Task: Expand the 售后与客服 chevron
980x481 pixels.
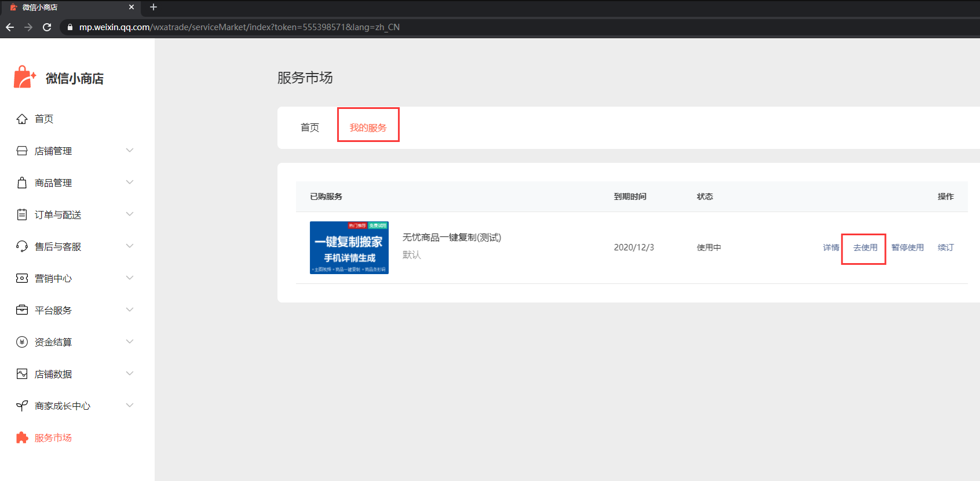Action: (x=130, y=246)
